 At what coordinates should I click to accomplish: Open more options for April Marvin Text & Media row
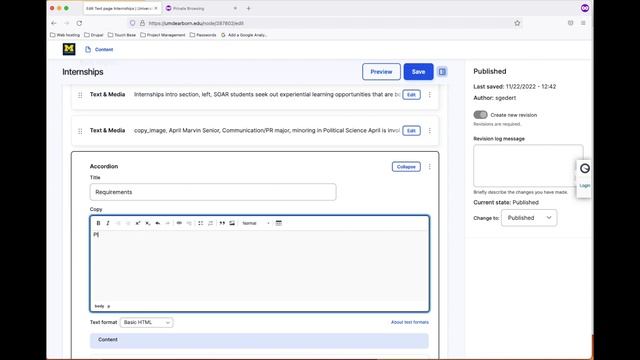429,131
